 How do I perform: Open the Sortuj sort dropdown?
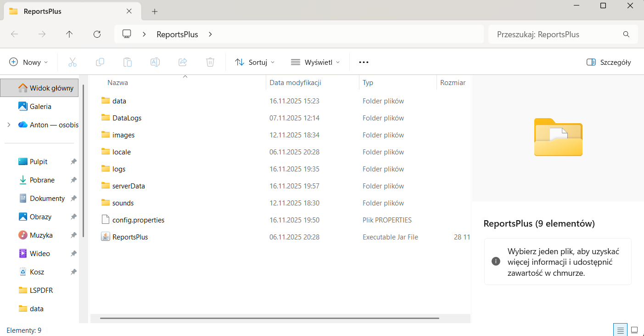[x=255, y=62]
